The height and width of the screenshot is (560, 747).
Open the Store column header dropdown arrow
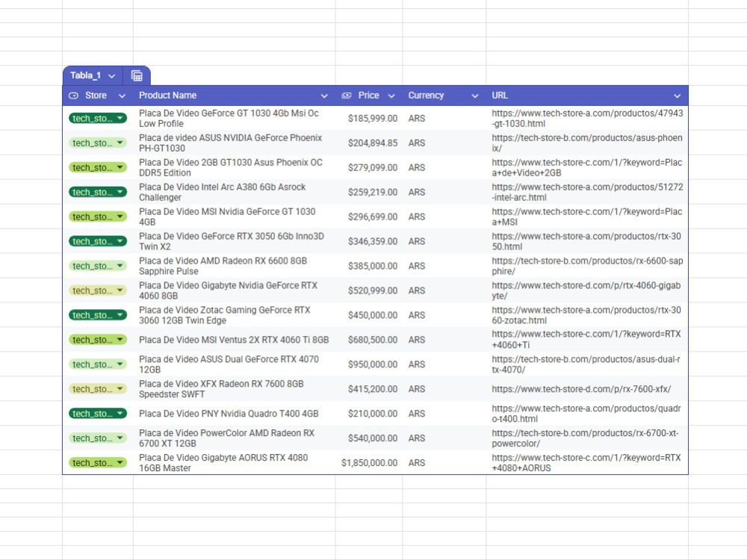tap(122, 96)
